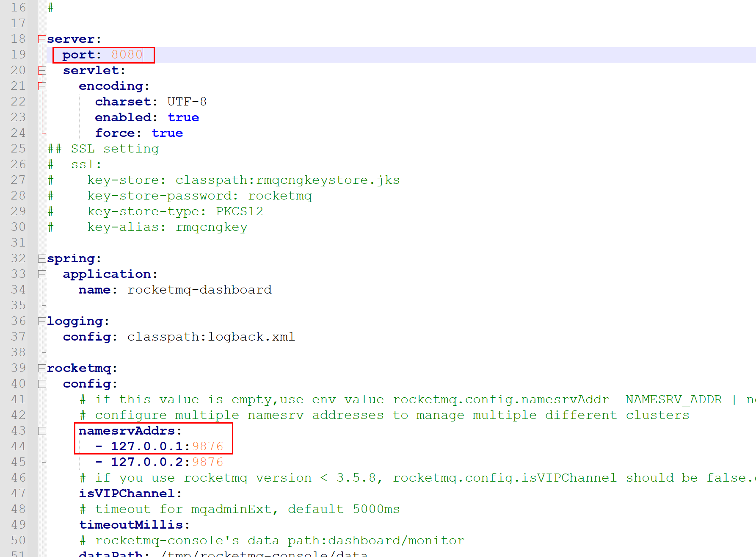This screenshot has height=557, width=756.
Task: Collapse the rocketmq block fold marker
Action: [42, 368]
